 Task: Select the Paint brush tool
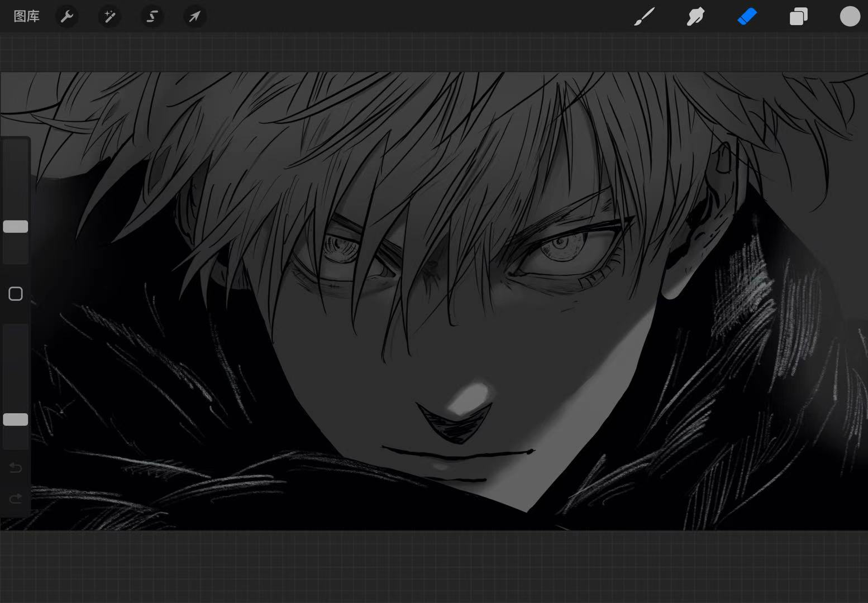pyautogui.click(x=644, y=17)
